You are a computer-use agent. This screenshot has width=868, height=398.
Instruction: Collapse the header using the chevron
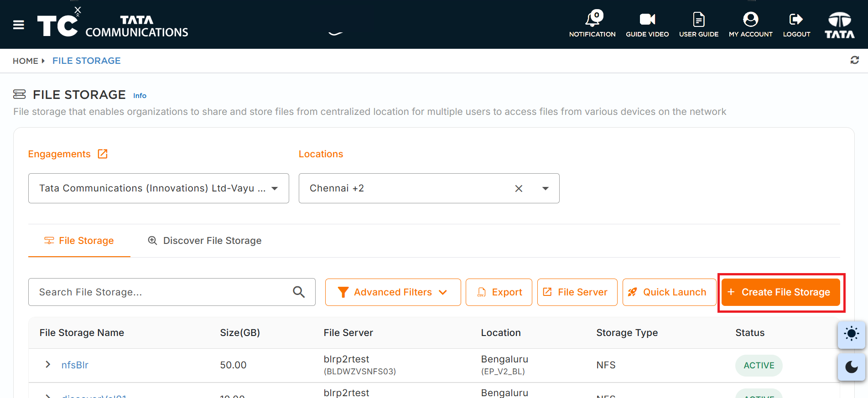[336, 33]
